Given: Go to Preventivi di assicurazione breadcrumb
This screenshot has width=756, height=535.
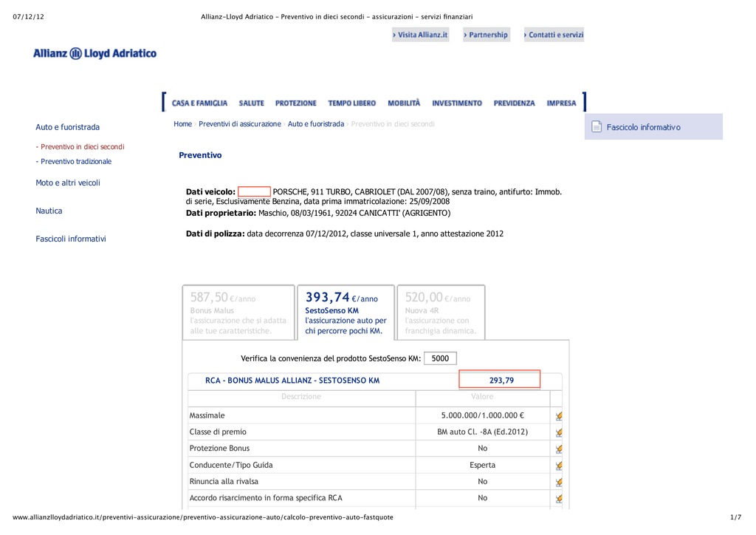Looking at the screenshot, I should pos(240,124).
